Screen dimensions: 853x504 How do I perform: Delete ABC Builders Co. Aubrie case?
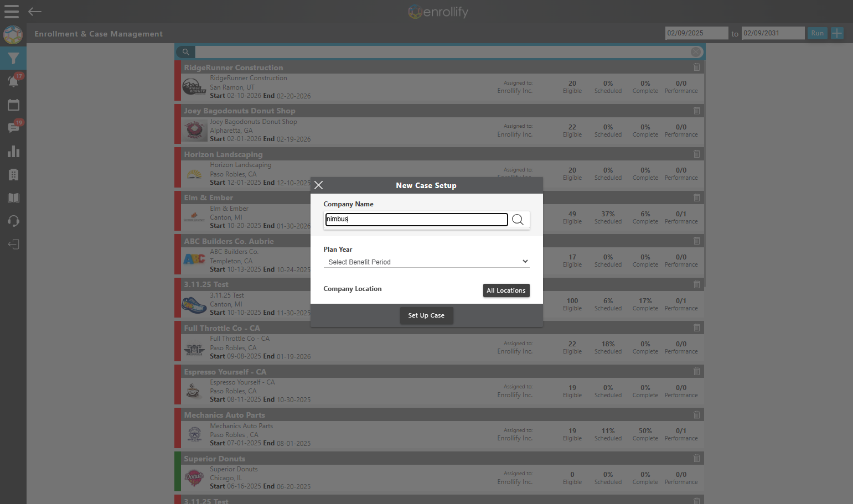(x=697, y=241)
